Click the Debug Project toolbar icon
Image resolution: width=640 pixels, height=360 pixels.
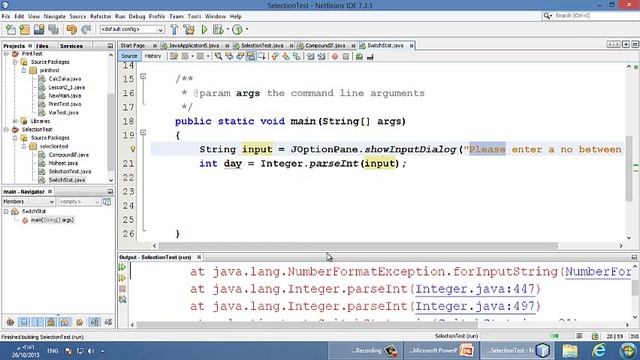click(x=218, y=29)
